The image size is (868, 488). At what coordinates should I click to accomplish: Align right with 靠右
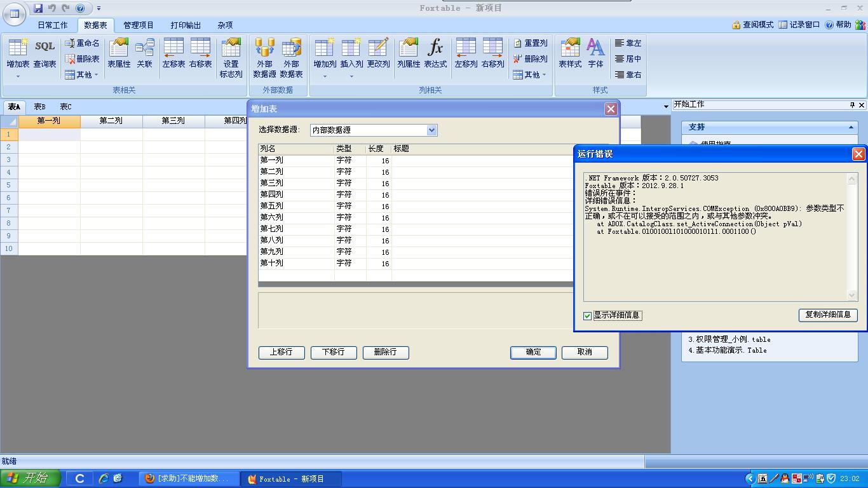pyautogui.click(x=628, y=75)
